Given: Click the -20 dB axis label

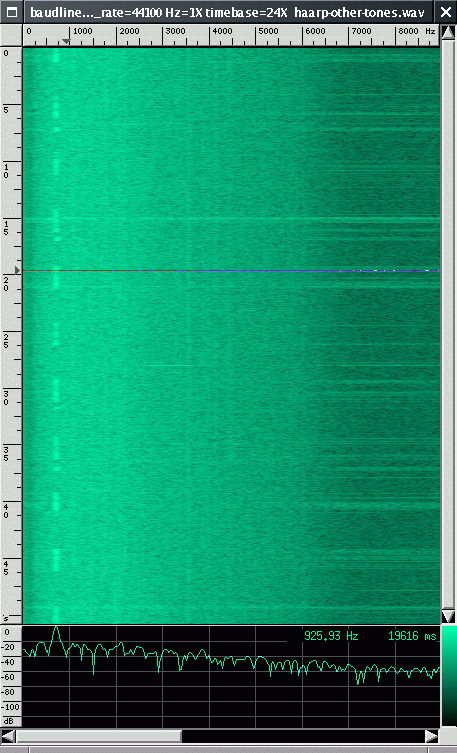Looking at the screenshot, I should 10,647.
